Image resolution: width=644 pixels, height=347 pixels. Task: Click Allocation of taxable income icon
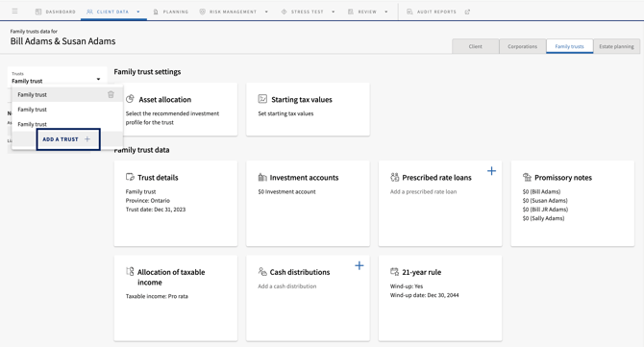130,271
